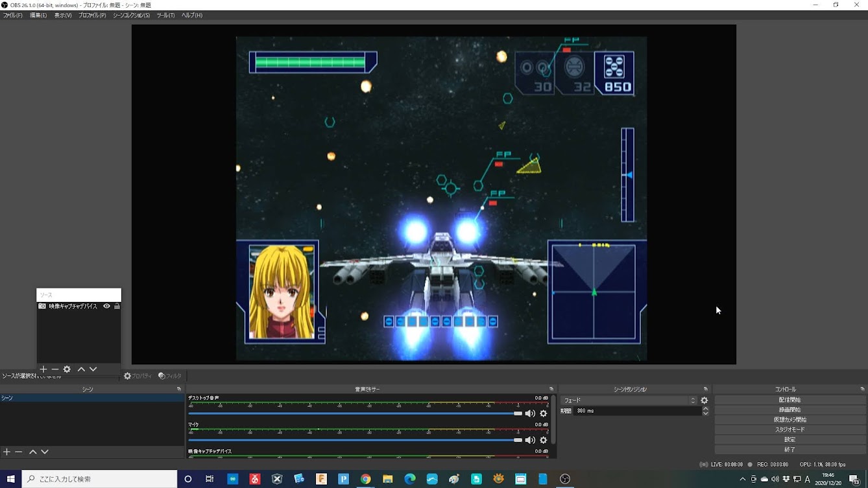Open the ヘルプ(H) menu
Image resolution: width=868 pixels, height=488 pixels.
pyautogui.click(x=192, y=15)
